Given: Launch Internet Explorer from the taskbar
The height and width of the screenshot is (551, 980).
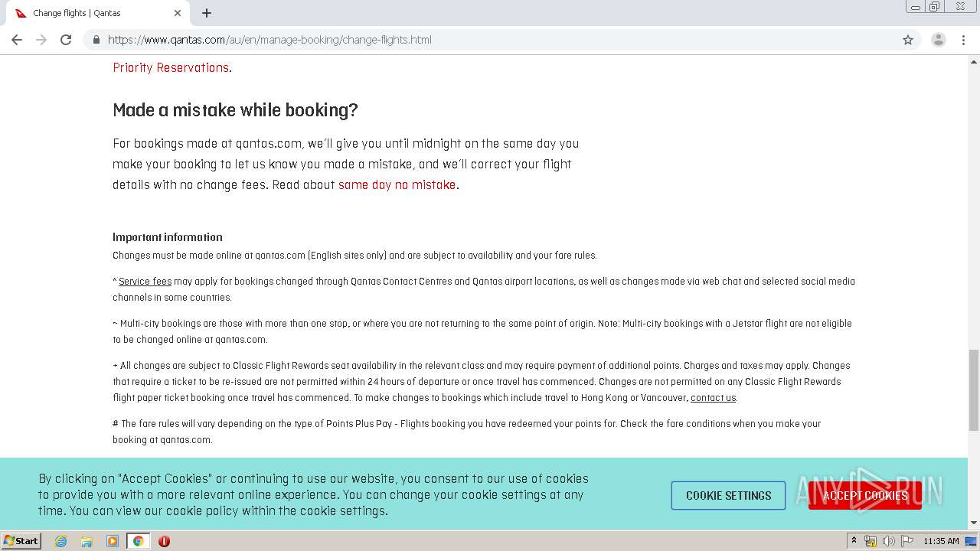Looking at the screenshot, I should tap(60, 541).
